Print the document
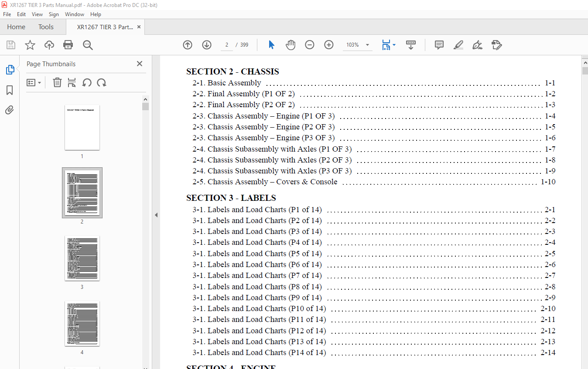The image size is (588, 369). 68,45
